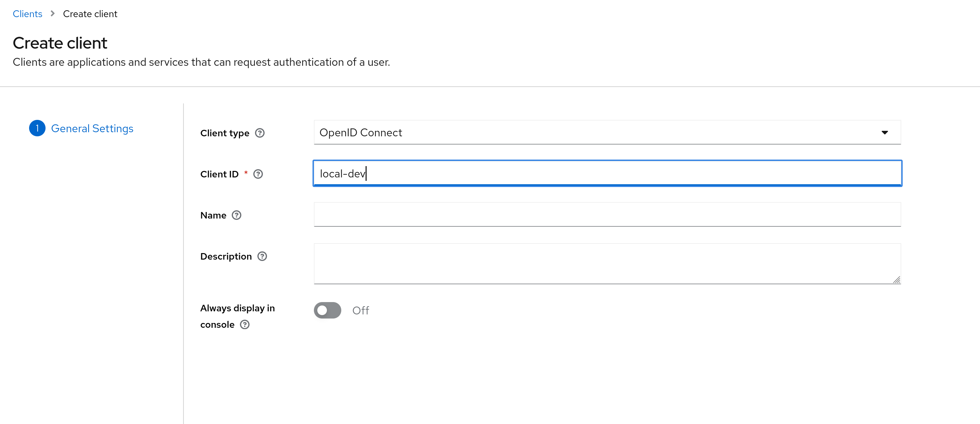Focus the Client ID input field
The image size is (980, 424).
(x=607, y=174)
